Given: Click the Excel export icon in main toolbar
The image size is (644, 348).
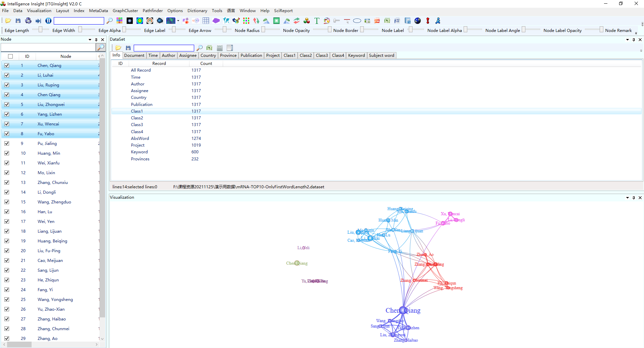Looking at the screenshot, I should pyautogui.click(x=387, y=21).
